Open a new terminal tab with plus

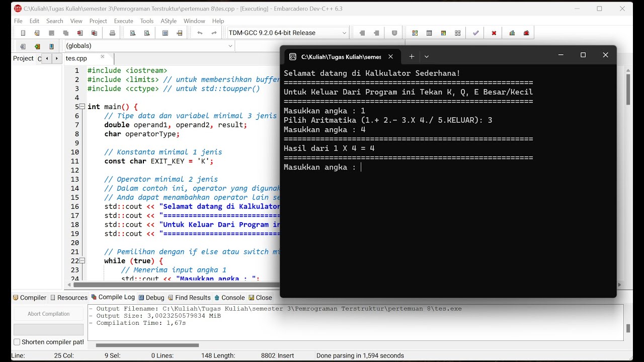coord(412,57)
